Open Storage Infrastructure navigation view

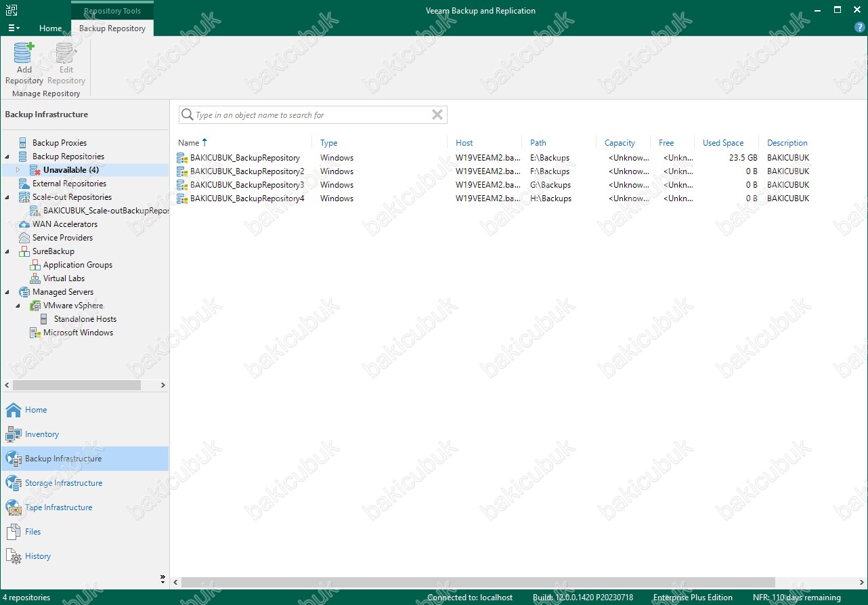[85, 483]
